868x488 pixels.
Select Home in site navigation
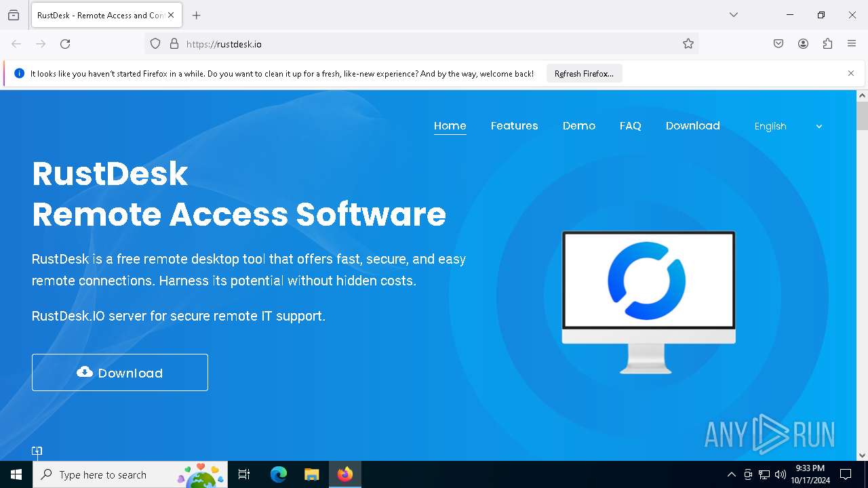point(450,126)
